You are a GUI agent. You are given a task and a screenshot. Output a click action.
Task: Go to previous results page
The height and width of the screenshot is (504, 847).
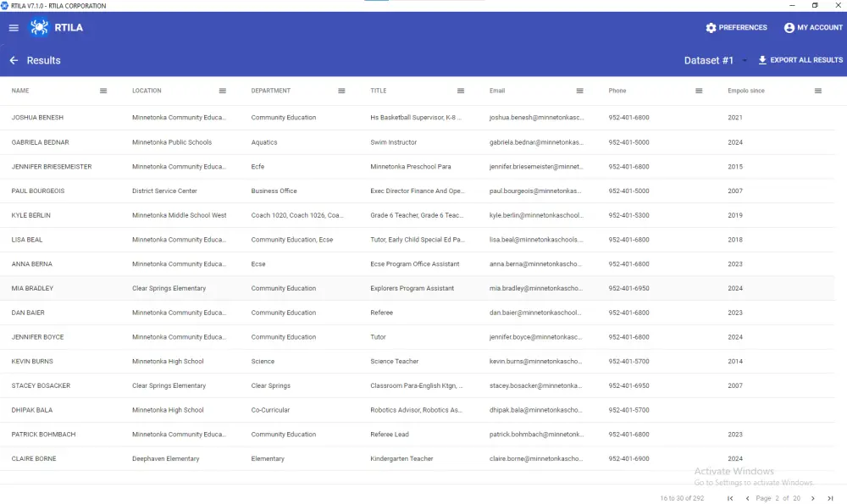point(747,498)
